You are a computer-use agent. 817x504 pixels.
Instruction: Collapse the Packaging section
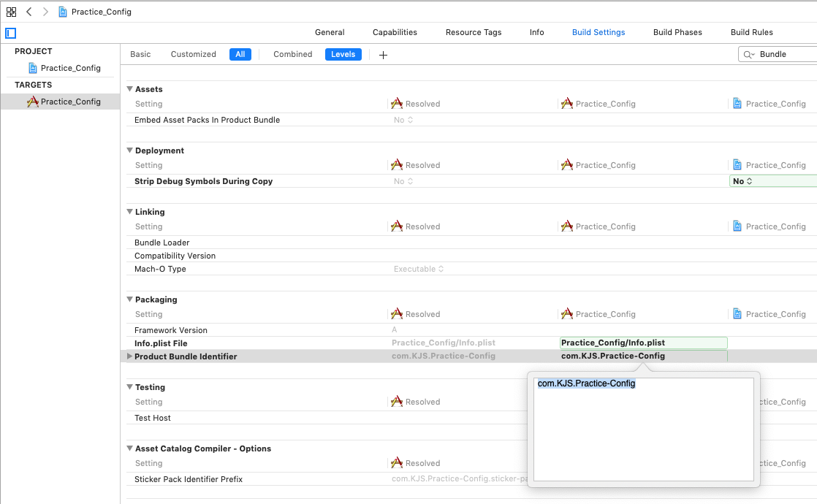click(130, 299)
